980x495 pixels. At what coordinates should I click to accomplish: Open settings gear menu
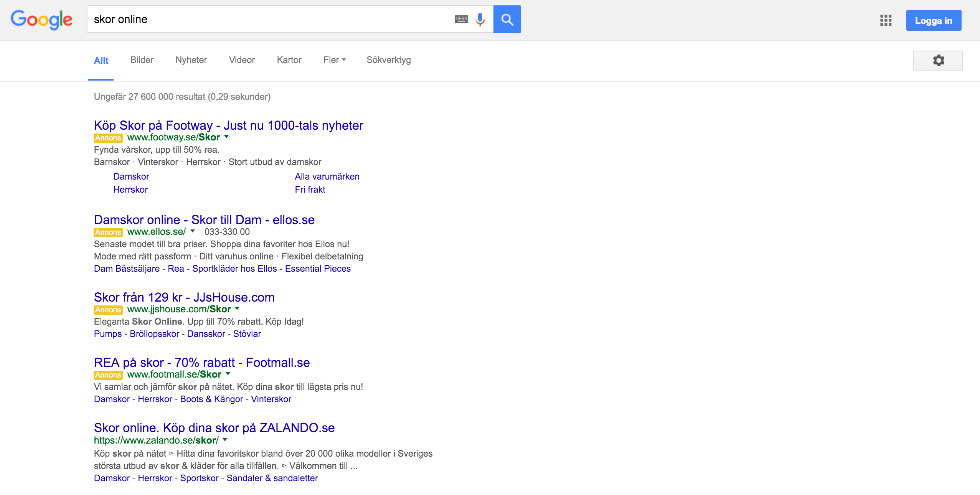(x=938, y=60)
